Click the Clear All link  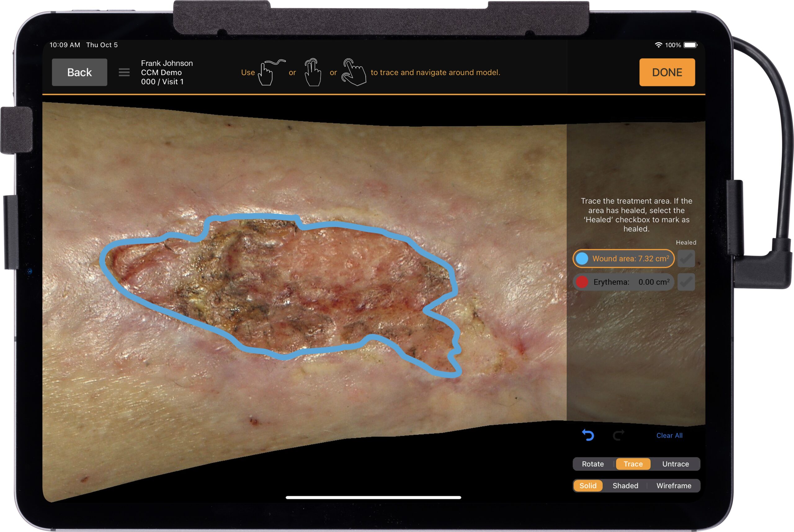click(669, 435)
